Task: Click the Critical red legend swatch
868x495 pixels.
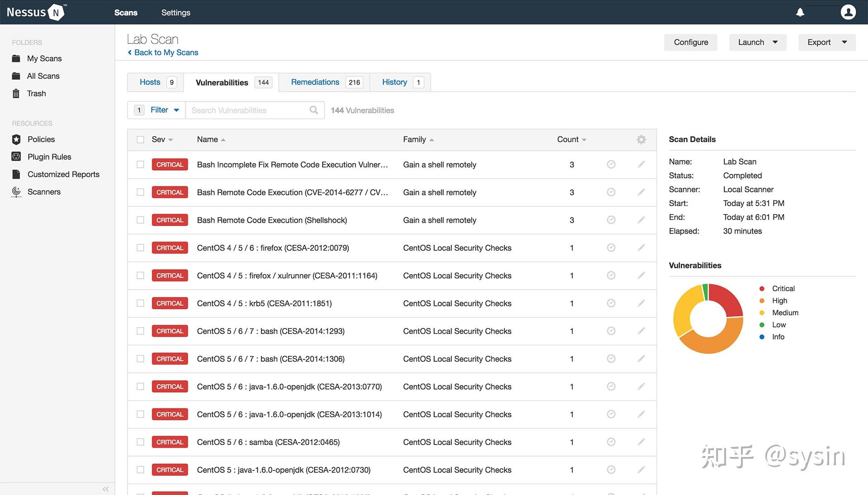Action: point(762,289)
